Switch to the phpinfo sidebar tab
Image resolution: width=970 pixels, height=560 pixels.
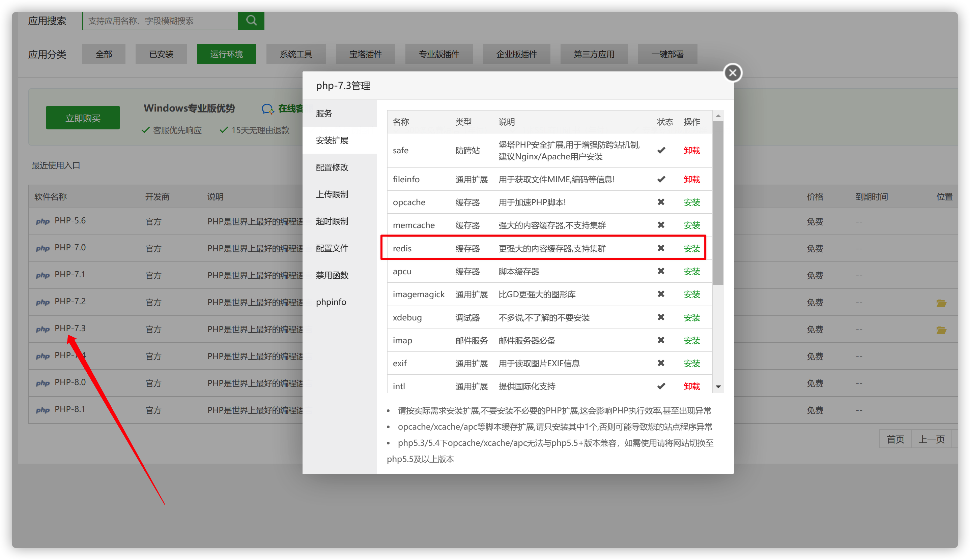click(x=331, y=302)
